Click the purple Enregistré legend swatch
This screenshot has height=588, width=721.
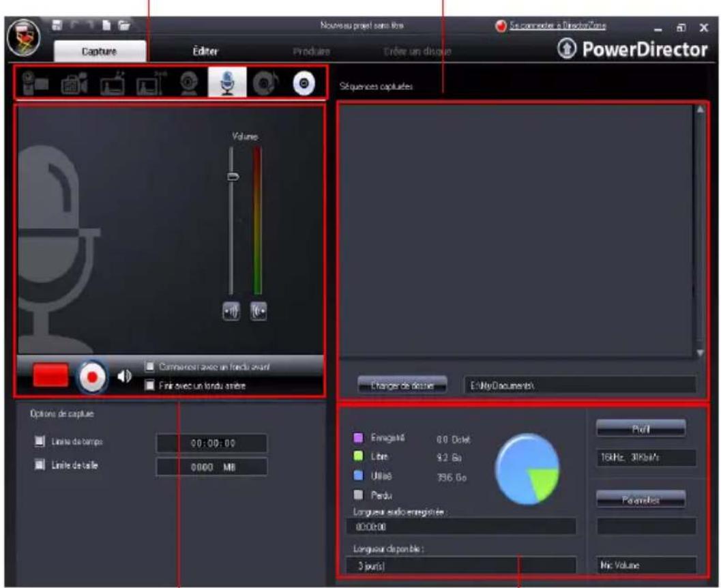358,438
